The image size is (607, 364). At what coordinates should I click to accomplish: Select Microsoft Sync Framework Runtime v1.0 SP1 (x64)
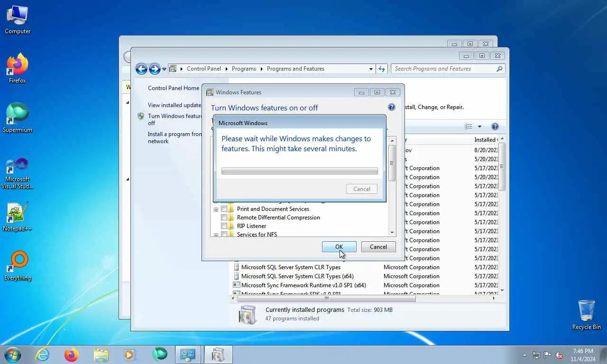point(303,285)
